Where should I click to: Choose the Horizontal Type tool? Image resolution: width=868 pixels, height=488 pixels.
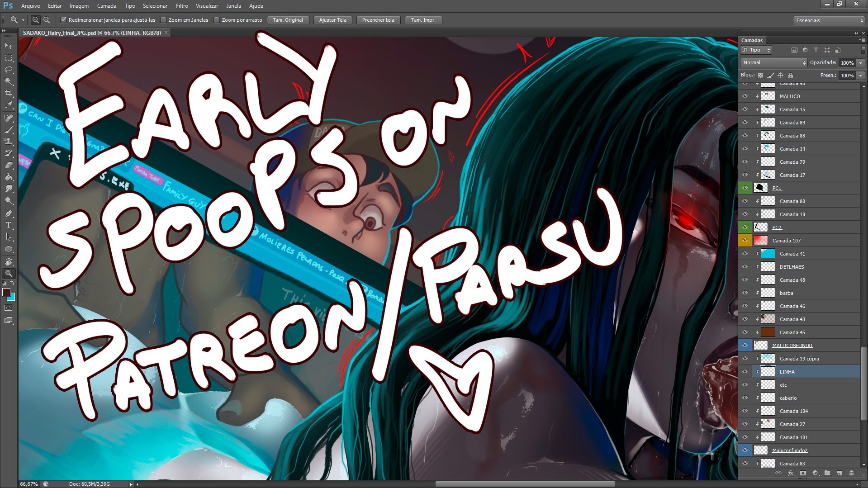click(x=9, y=225)
